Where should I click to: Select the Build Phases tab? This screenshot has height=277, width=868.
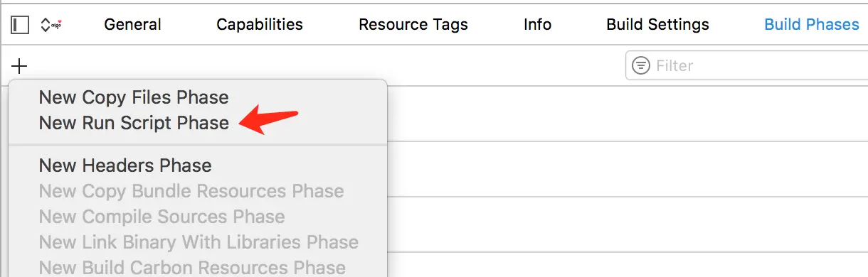pos(812,25)
